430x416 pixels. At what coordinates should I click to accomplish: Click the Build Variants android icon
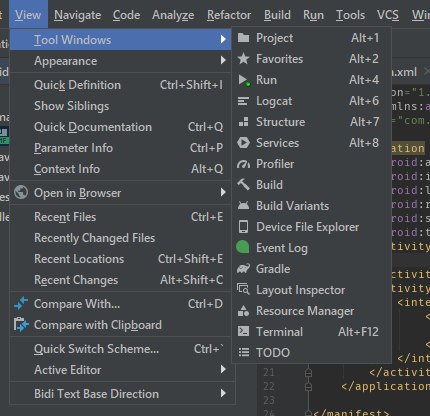tap(243, 206)
